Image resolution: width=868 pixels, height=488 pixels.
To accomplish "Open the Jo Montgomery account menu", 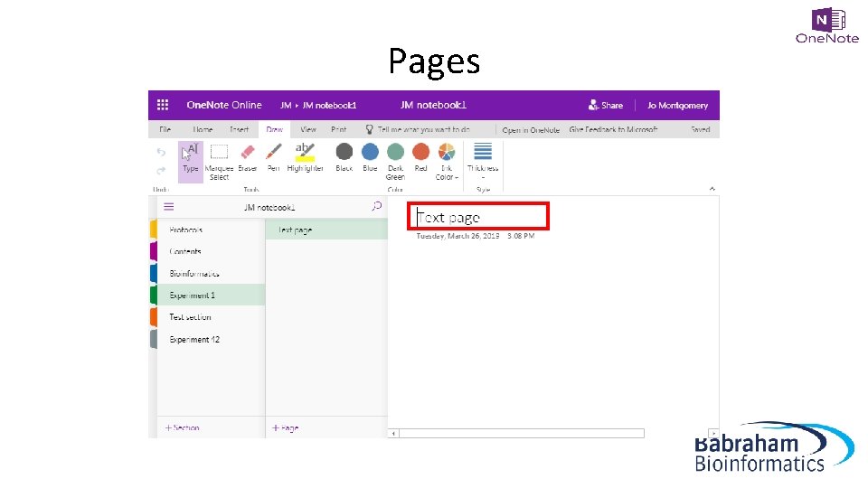I will click(677, 105).
